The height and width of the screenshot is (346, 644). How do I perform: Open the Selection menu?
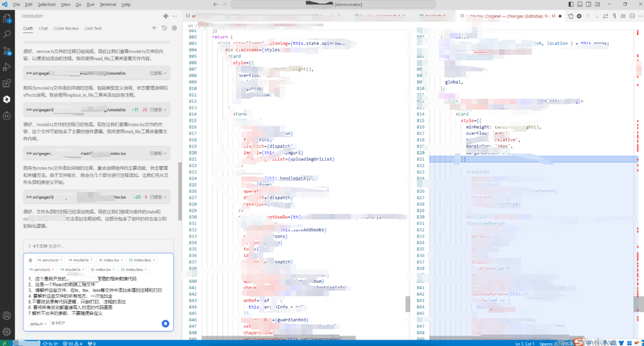click(47, 5)
